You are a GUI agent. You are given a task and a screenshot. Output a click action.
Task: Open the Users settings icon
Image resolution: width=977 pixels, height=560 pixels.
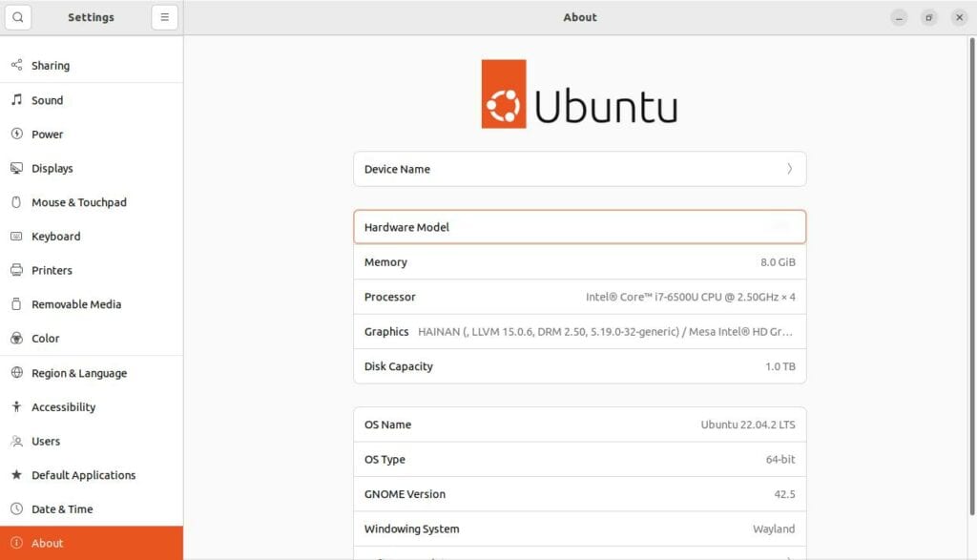tap(15, 441)
